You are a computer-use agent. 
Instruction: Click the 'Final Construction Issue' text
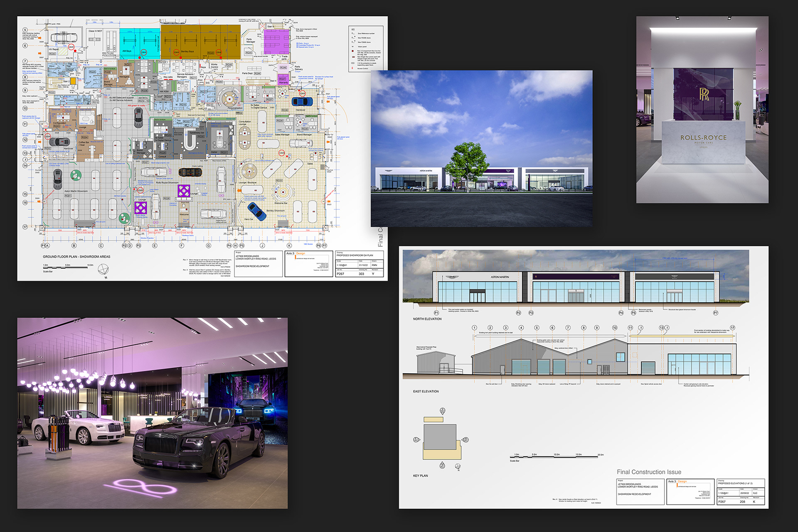tap(648, 472)
